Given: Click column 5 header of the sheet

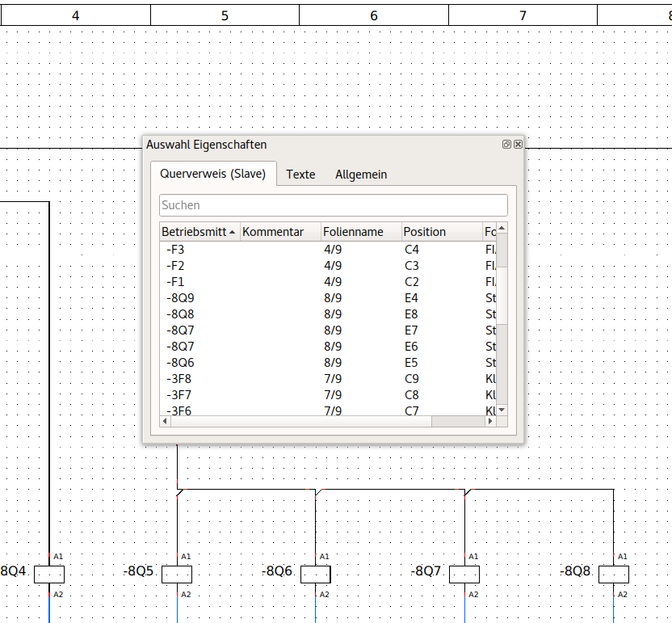Looking at the screenshot, I should click(x=225, y=15).
